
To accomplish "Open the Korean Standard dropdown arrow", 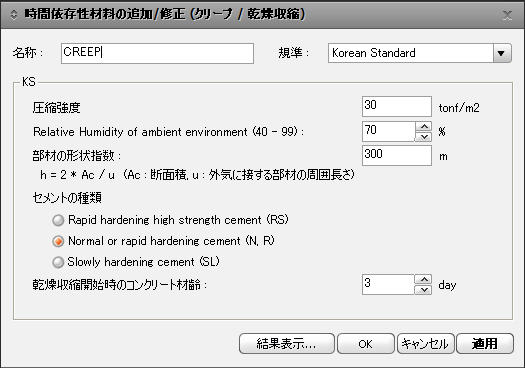I will coord(502,53).
